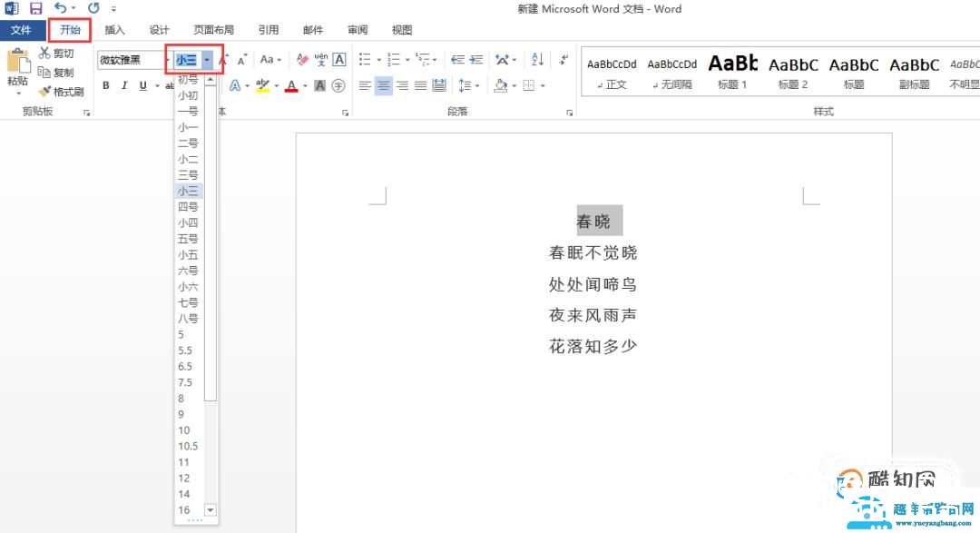Toggle bold formatting
Image resolution: width=980 pixels, height=533 pixels.
click(104, 84)
